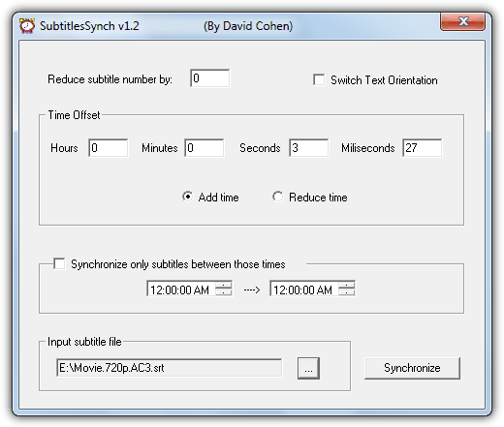Click the SubtitlesSynch v1.2 title text
Viewport: 504px width, 427px height.
click(x=89, y=26)
